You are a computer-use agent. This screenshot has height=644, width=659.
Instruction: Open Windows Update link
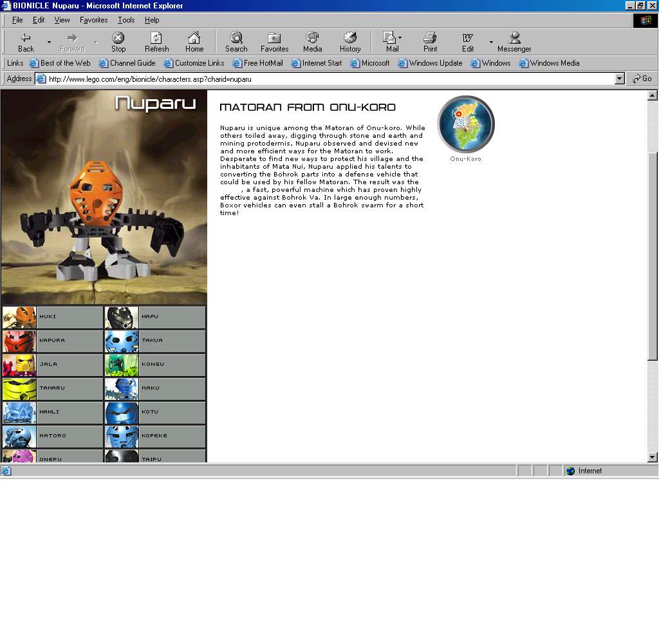(x=430, y=63)
